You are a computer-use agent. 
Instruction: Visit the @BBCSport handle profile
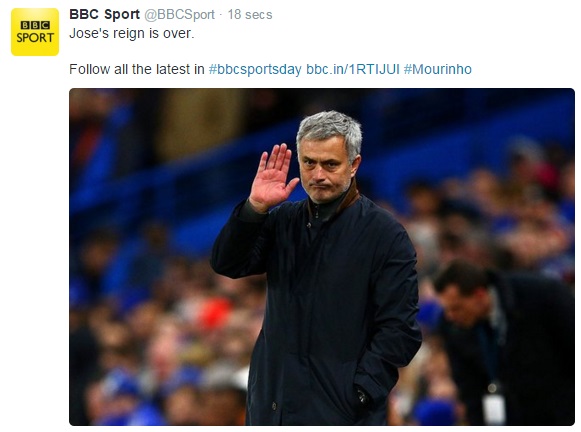pyautogui.click(x=179, y=15)
